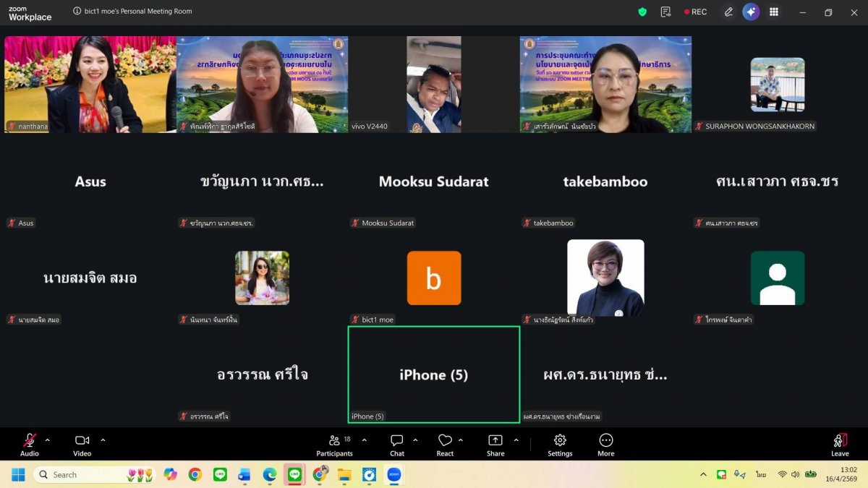The height and width of the screenshot is (488, 868).
Task: Toggle the camera using Video button
Action: tap(82, 444)
